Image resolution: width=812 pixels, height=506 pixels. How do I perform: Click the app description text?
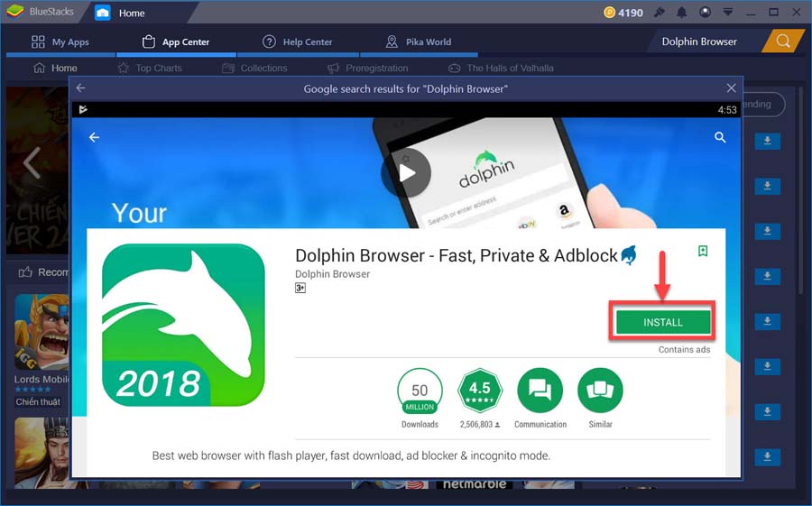(x=351, y=455)
